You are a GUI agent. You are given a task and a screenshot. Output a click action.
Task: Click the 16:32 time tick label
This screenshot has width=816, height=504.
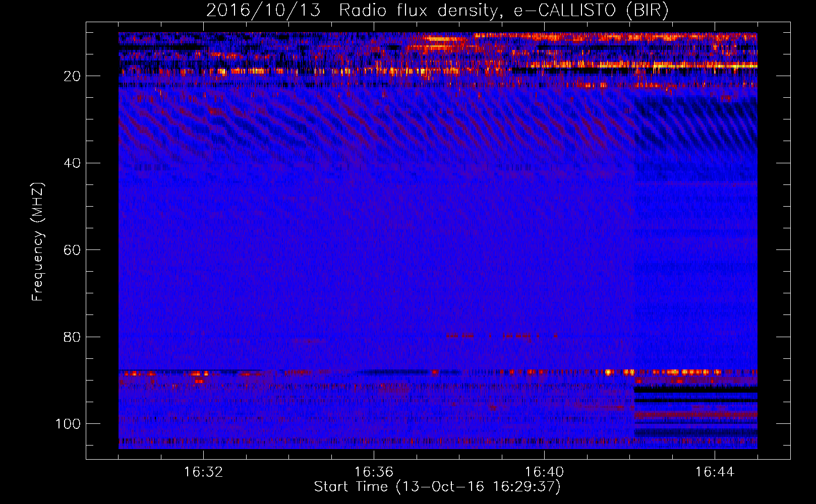(x=203, y=472)
